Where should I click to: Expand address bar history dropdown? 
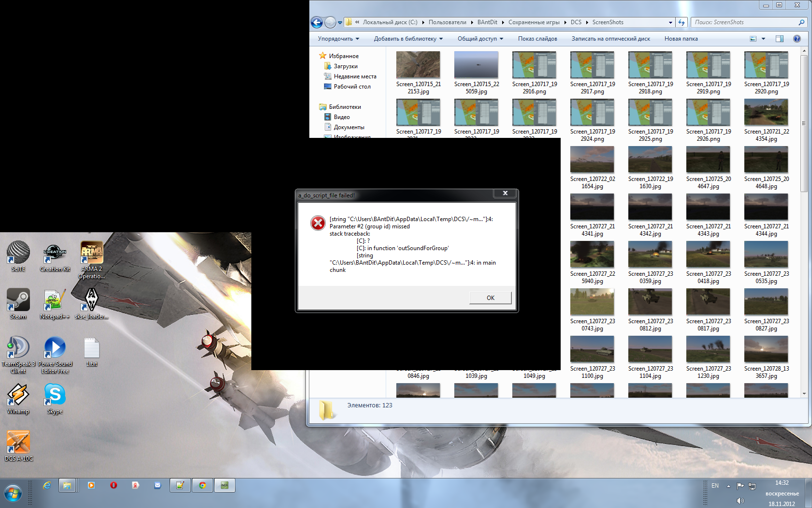[x=670, y=22]
